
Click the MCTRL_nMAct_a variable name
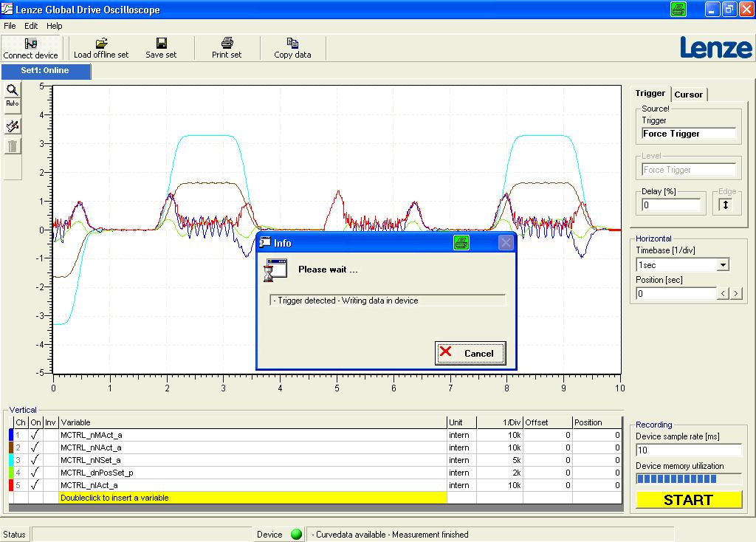tap(91, 435)
